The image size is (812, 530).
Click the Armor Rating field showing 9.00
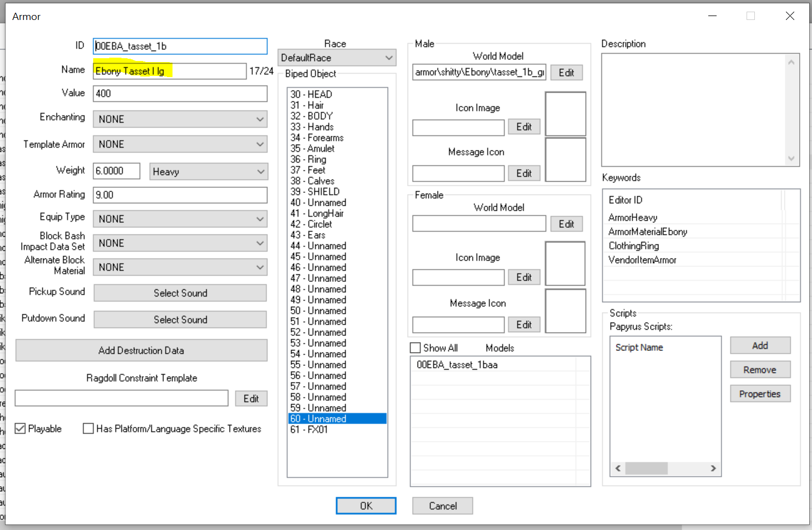point(180,195)
